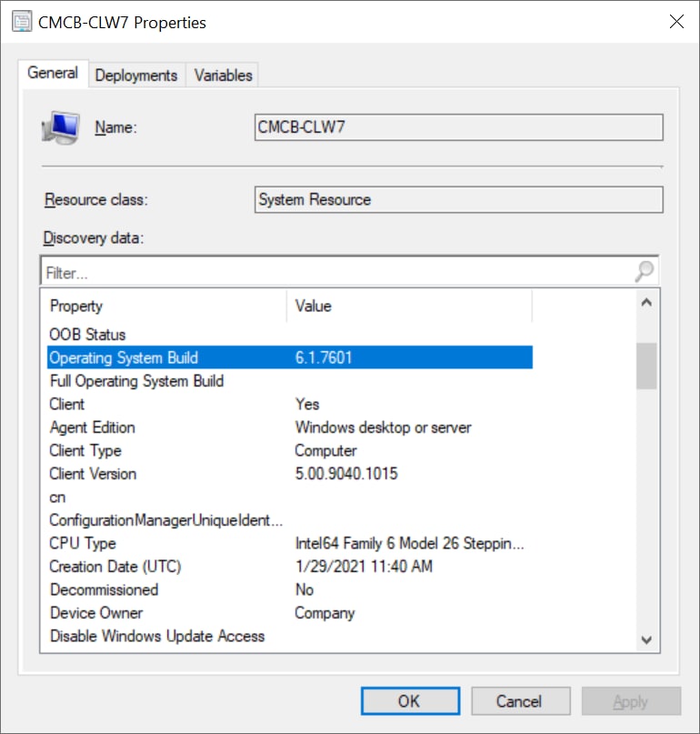Click the value 5.00.9040.1015
The image size is (700, 734).
tap(346, 474)
